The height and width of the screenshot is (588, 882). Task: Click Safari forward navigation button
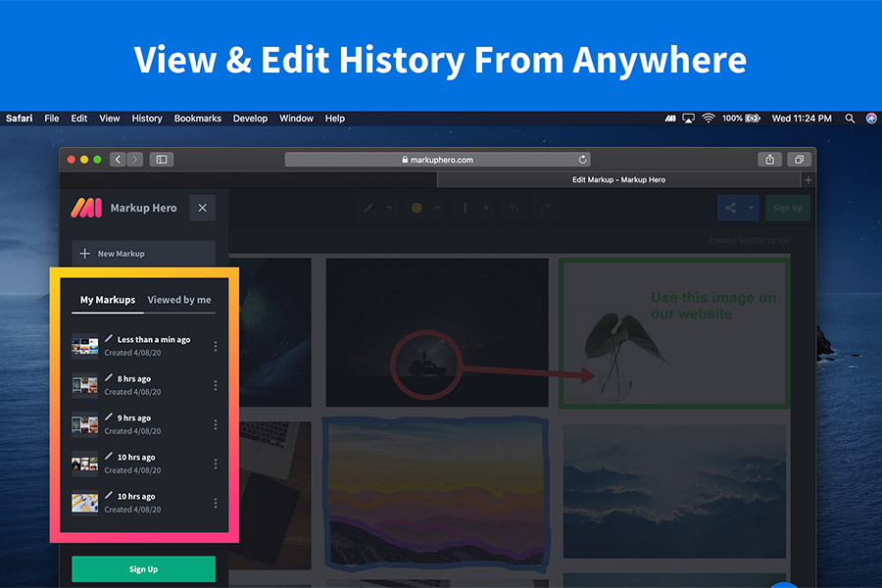134,159
